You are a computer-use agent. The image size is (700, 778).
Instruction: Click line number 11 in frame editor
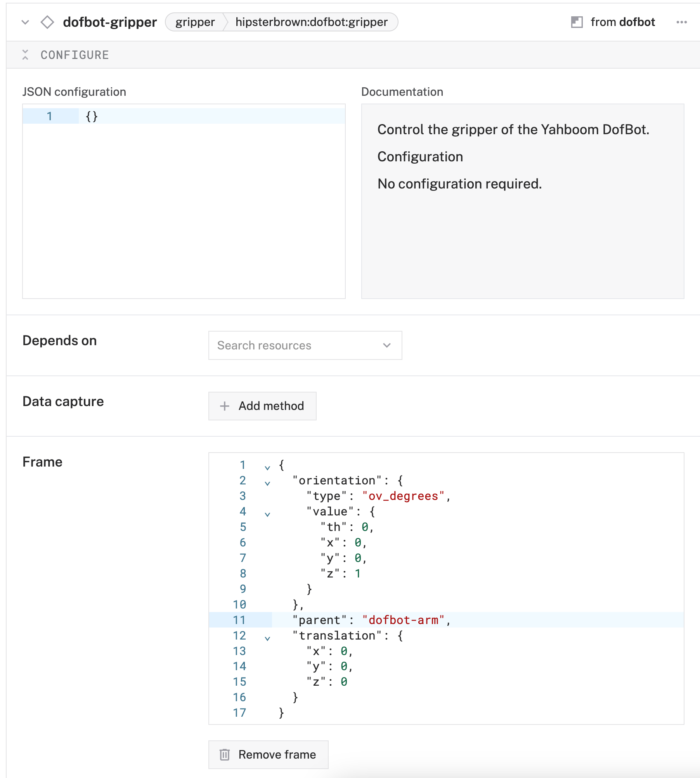[x=239, y=620]
